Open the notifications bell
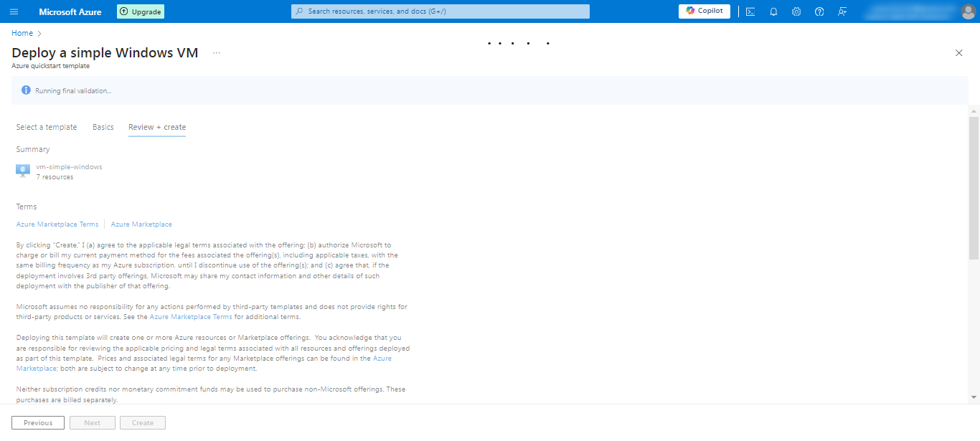 [773, 11]
